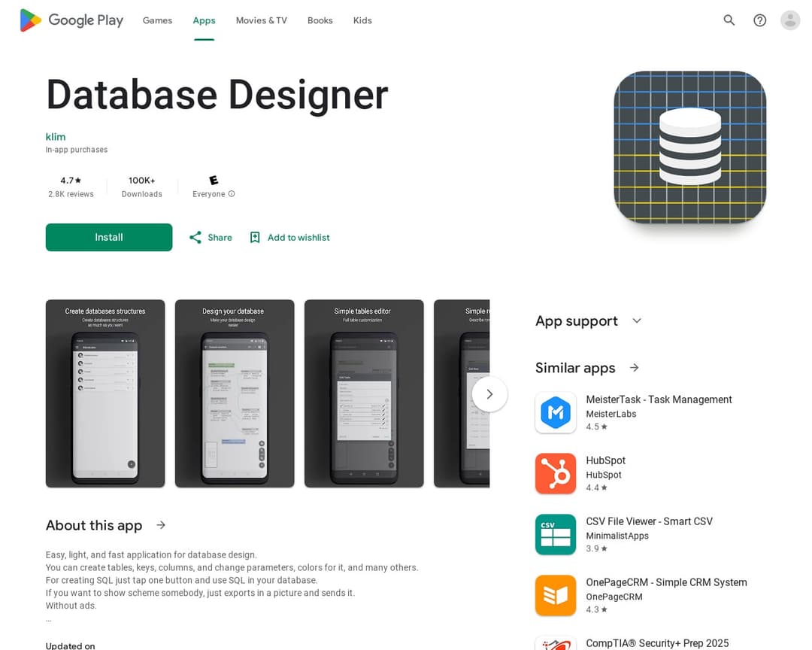Open the help question mark icon
The height and width of the screenshot is (650, 812).
pyautogui.click(x=759, y=20)
